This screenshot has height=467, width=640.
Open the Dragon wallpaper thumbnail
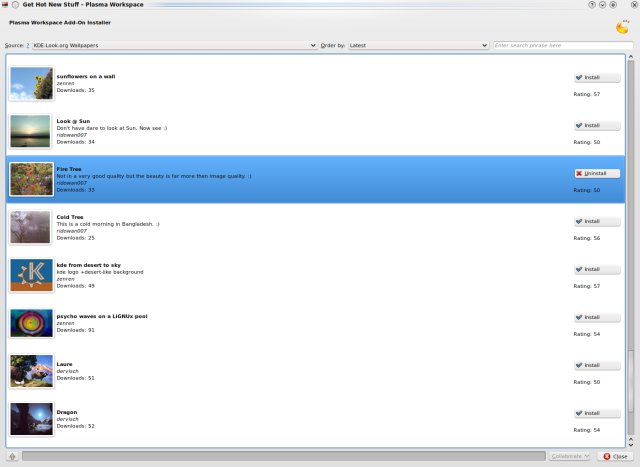pos(31,419)
